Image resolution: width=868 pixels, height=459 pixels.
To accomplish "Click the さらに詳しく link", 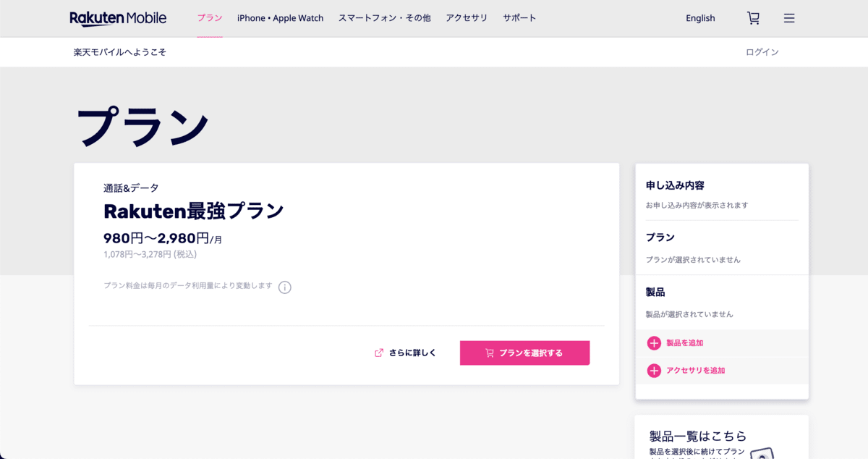I will pyautogui.click(x=412, y=353).
